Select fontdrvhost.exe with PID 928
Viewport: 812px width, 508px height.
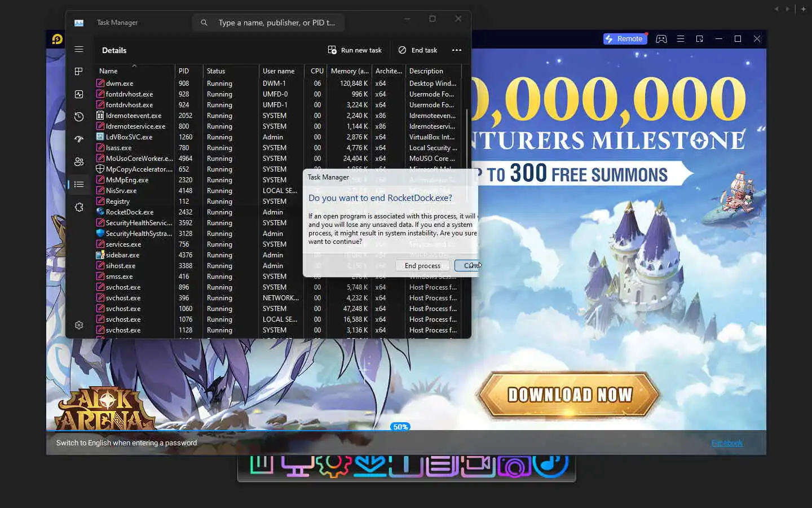point(278,94)
